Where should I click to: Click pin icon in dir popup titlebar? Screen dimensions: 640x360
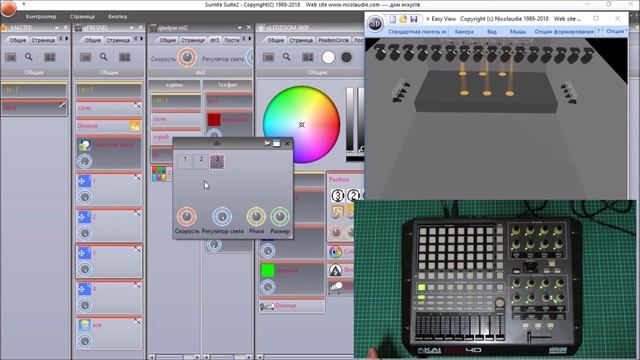tap(267, 143)
